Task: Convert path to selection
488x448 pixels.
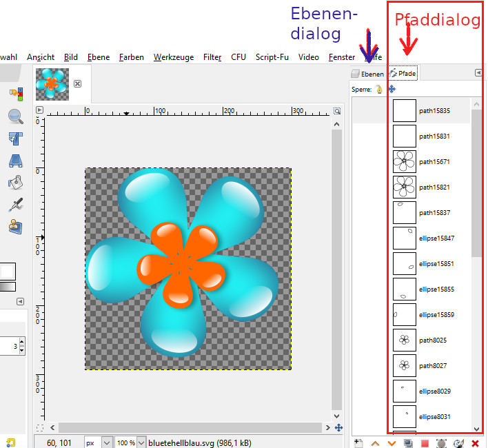Action: point(425,443)
